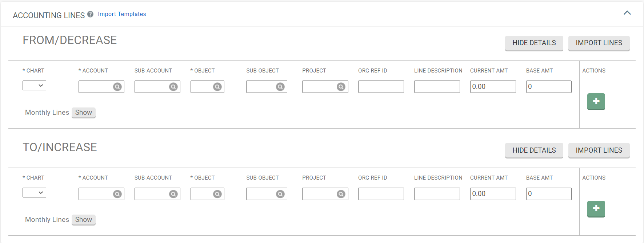
Task: Add To/Increase line with green plus
Action: (596, 209)
